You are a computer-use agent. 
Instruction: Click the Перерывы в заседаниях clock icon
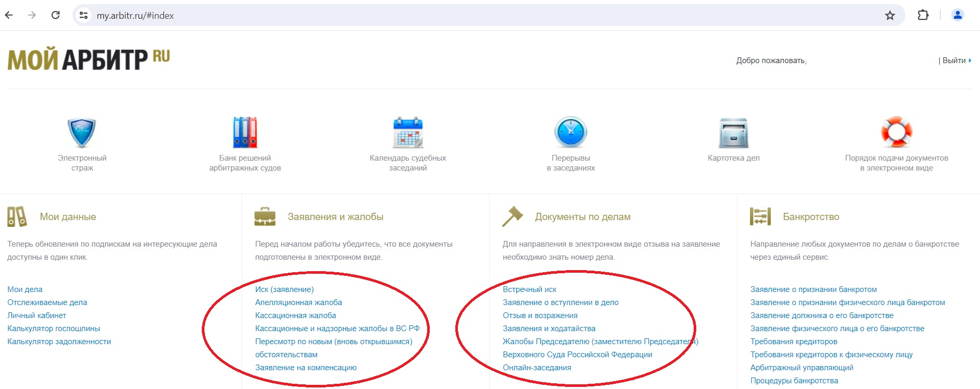571,132
